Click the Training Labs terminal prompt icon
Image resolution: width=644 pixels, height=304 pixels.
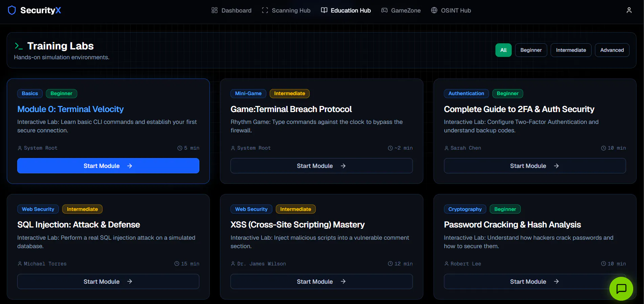click(19, 46)
